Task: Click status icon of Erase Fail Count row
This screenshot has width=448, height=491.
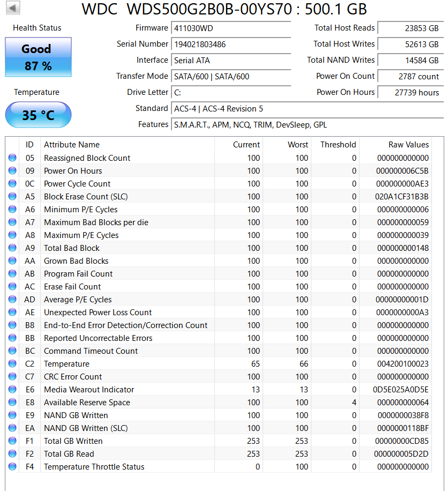Action: [12, 286]
